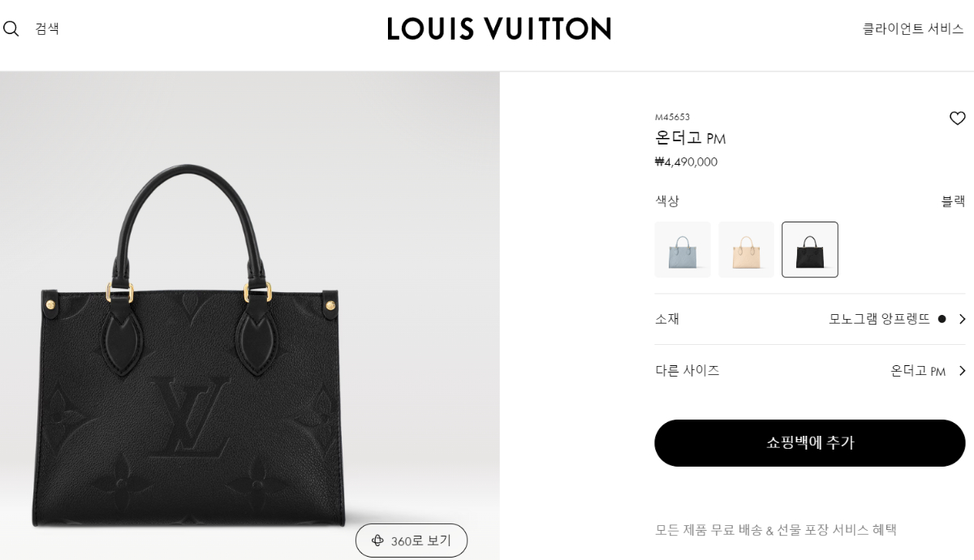Choose the black bag color swatch
The height and width of the screenshot is (560, 974).
(x=810, y=250)
